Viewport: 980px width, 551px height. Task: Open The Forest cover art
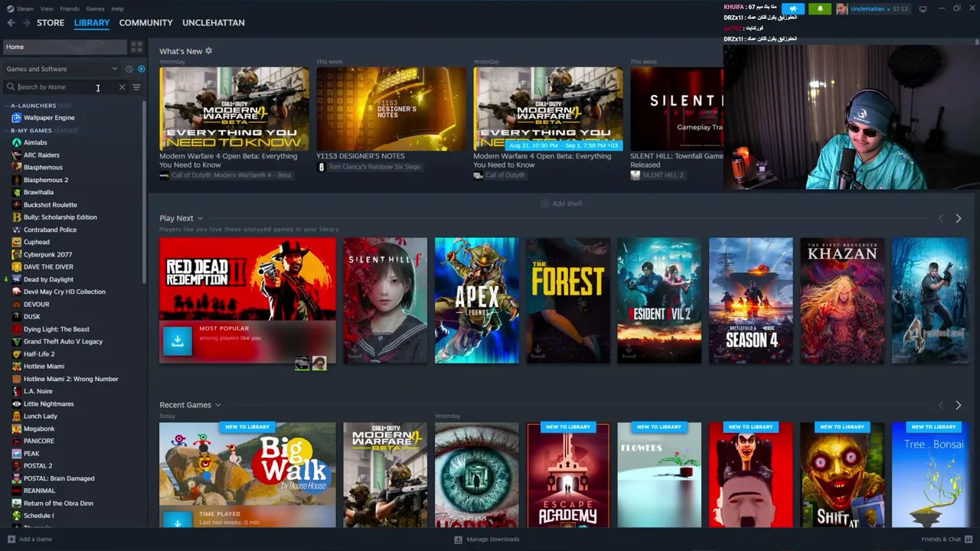568,301
